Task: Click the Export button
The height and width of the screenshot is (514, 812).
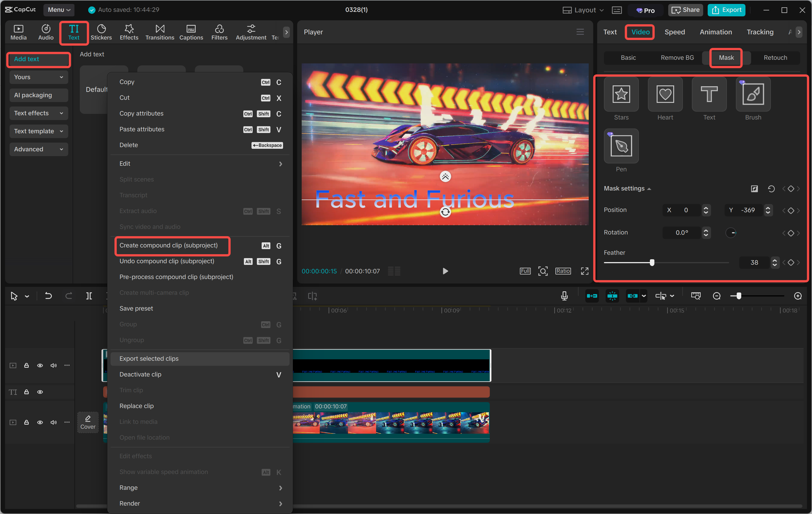Action: (726, 10)
